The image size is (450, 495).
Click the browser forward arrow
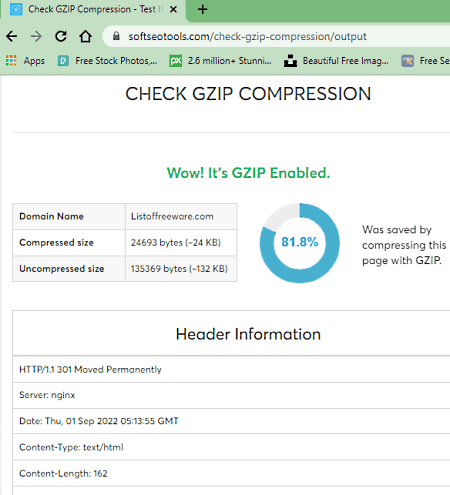(x=36, y=36)
